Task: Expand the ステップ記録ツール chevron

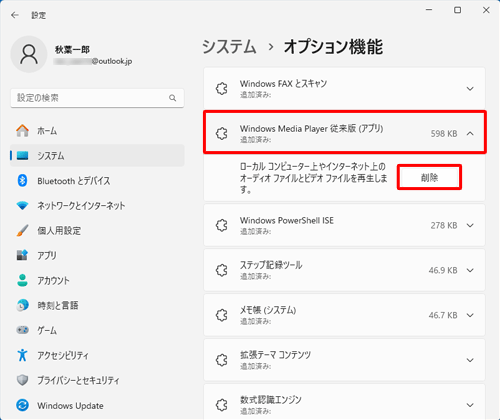Action: (470, 270)
